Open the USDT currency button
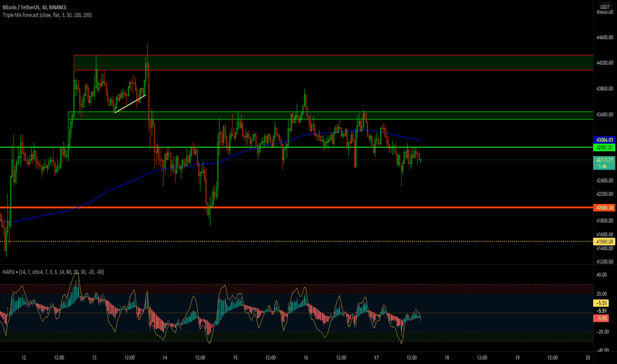Viewport: 617px width, 364px height. click(605, 7)
